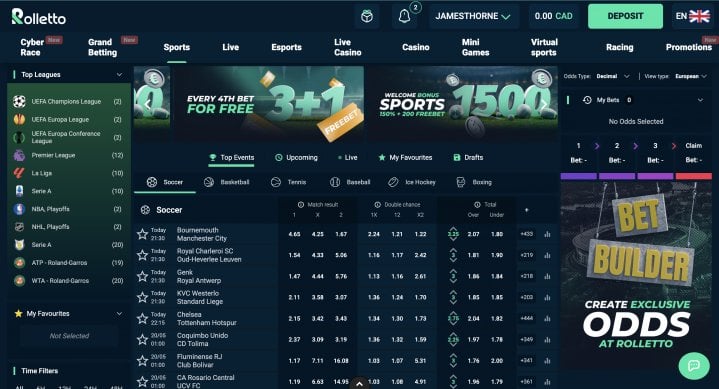
Task: Open the live chat bubble
Action: click(x=693, y=365)
